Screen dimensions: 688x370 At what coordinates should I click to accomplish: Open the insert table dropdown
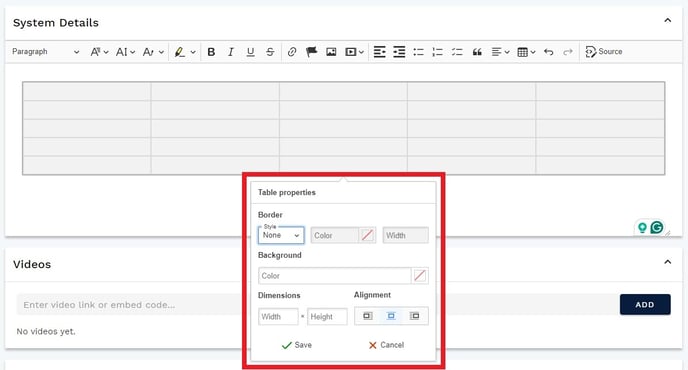(x=526, y=52)
